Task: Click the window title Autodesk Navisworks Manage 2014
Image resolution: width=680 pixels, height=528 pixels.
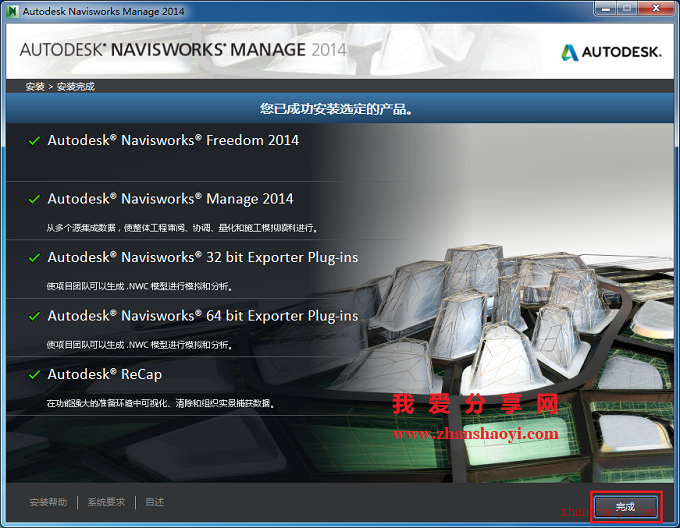Action: pyautogui.click(x=104, y=12)
